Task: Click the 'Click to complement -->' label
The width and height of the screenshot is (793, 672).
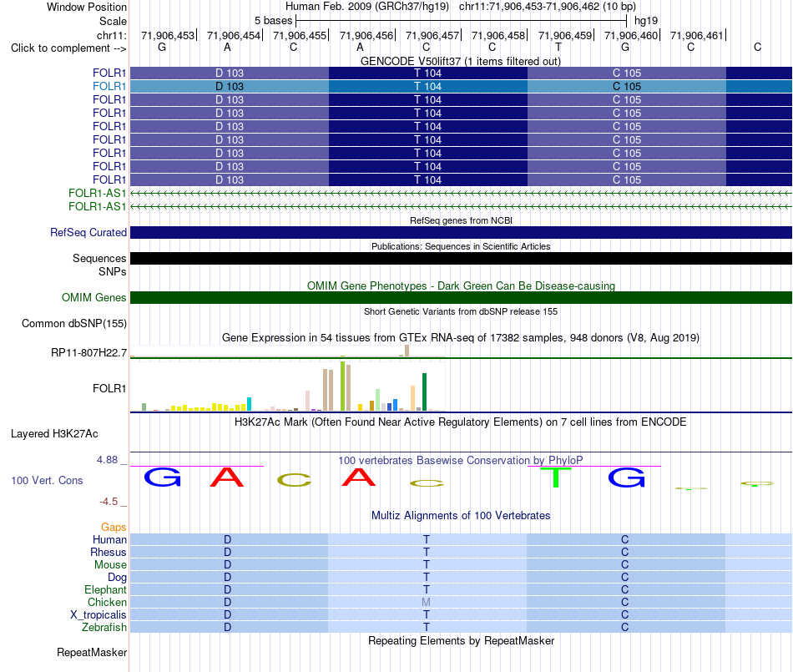Action: point(68,48)
